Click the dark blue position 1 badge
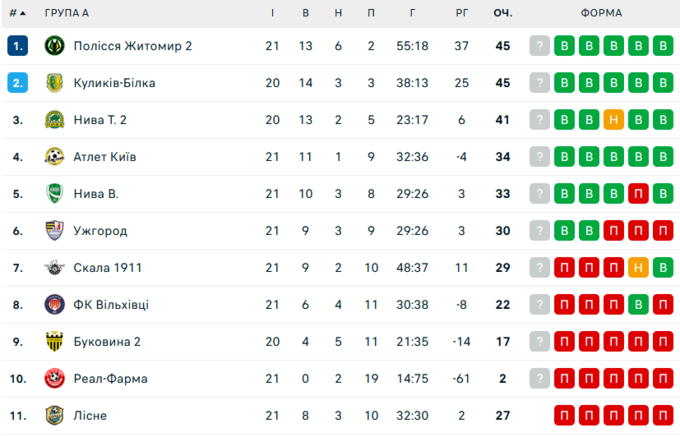Screen dimensions: 680x437 [x=17, y=46]
